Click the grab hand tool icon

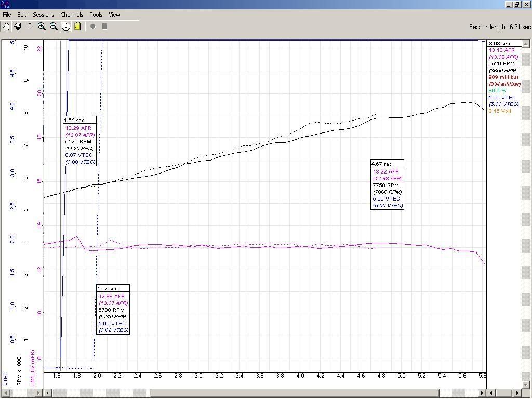click(18, 26)
